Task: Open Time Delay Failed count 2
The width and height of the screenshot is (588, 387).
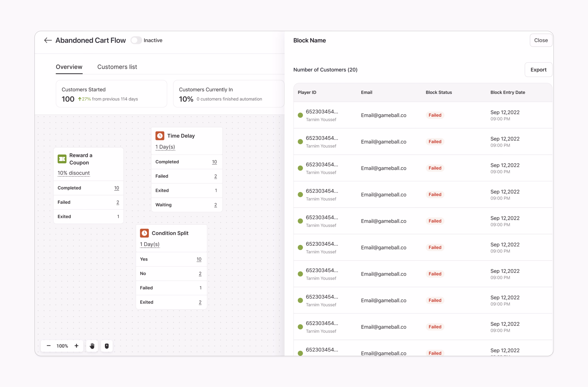Action: tap(216, 176)
